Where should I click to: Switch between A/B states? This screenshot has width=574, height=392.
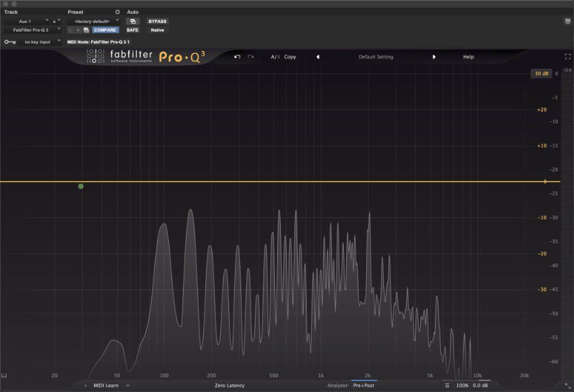coord(275,57)
